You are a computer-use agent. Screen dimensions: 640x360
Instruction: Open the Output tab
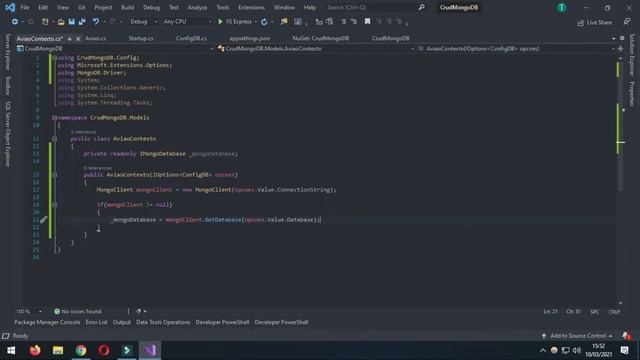pyautogui.click(x=122, y=322)
